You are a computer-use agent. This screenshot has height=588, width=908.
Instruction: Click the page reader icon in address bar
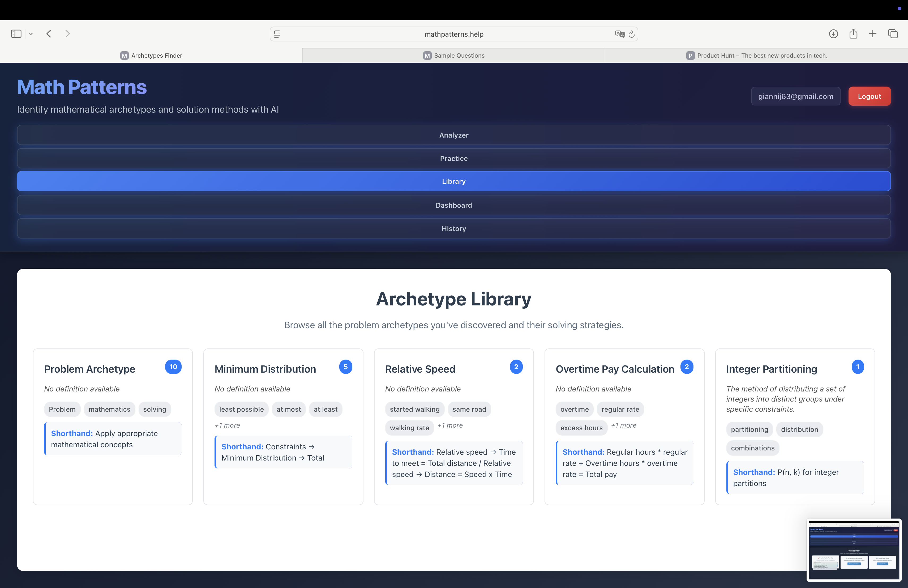tap(277, 34)
